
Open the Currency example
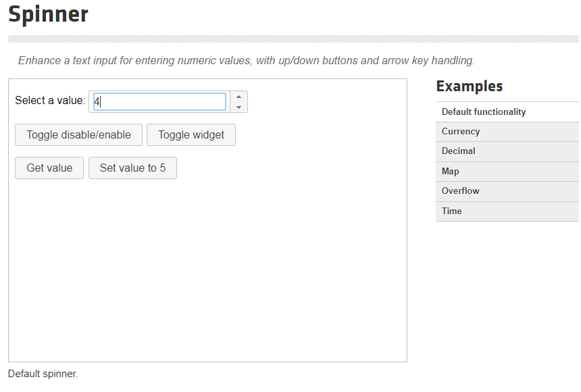tap(507, 132)
